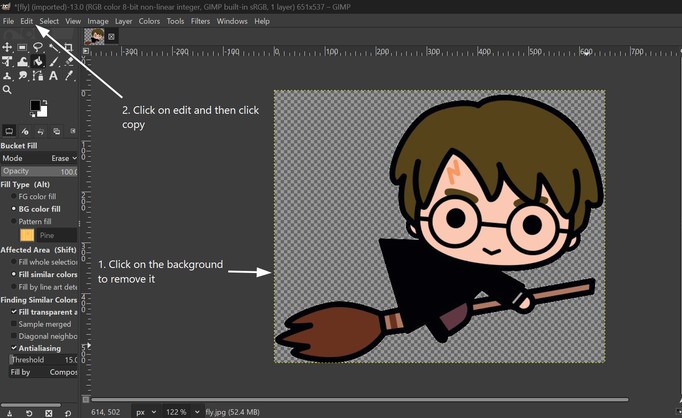This screenshot has height=418, width=682.
Task: Select the Color Picker eyedropper tool
Action: pyautogui.click(x=68, y=76)
